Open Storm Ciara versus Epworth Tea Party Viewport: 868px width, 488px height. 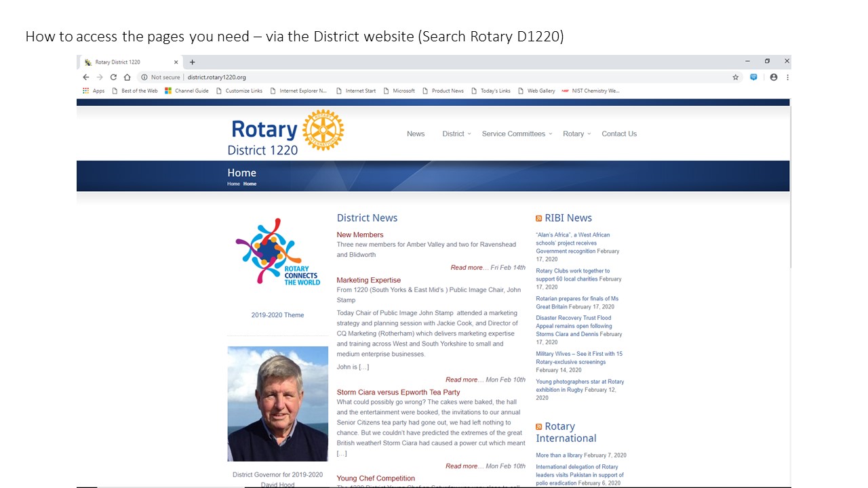pos(398,392)
